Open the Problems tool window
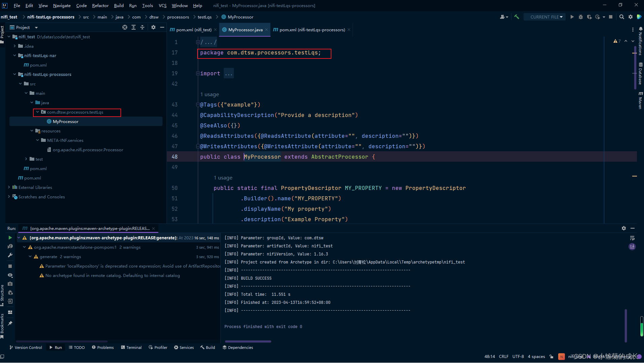Viewport: 644px width, 363px height. (x=103, y=347)
